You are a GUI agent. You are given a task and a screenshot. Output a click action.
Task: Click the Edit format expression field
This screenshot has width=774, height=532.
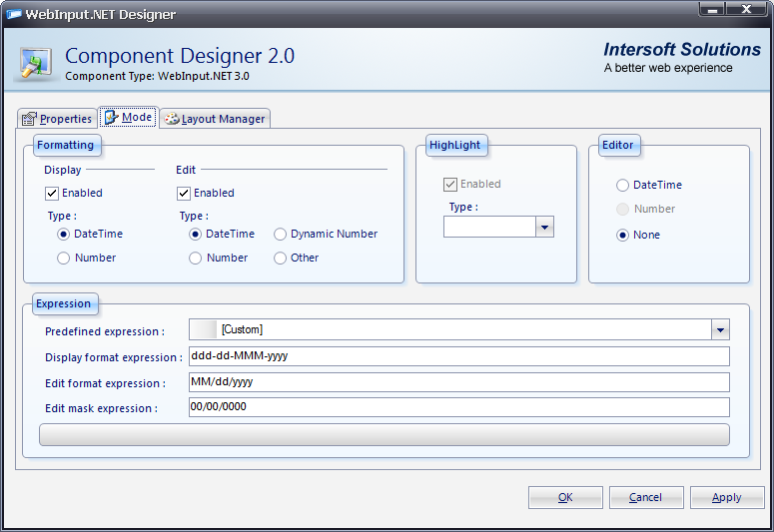point(458,382)
